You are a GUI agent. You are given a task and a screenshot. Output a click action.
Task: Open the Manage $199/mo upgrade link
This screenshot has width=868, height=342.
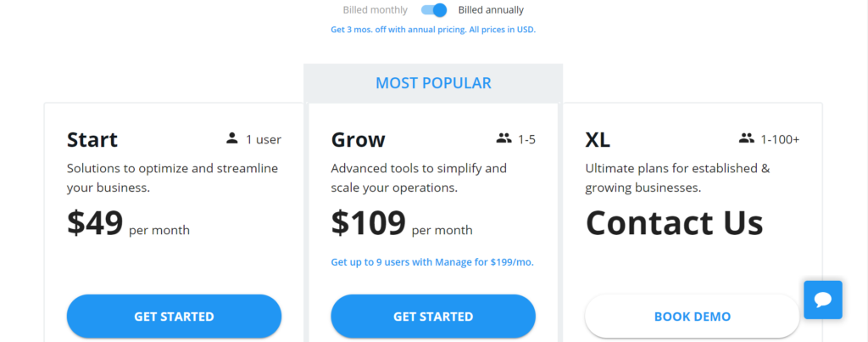[432, 262]
